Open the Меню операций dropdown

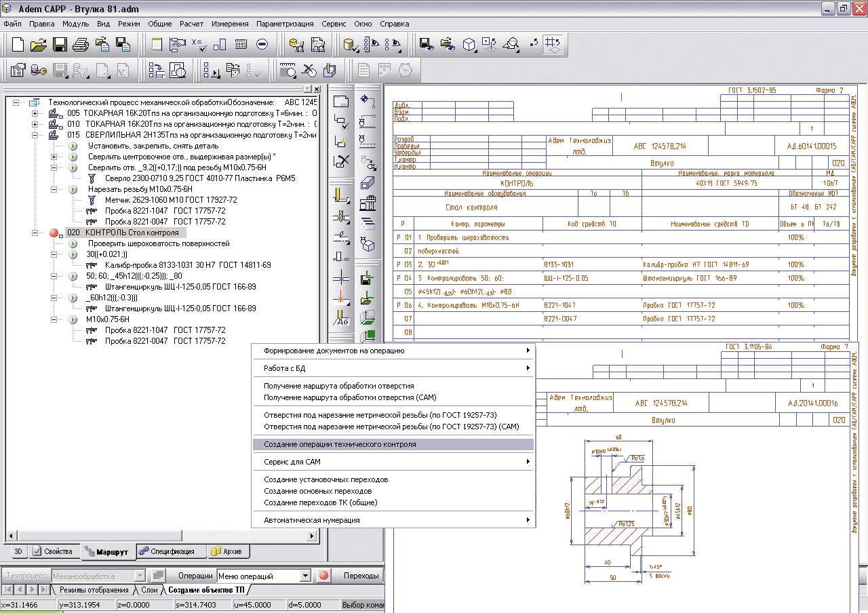point(304,576)
